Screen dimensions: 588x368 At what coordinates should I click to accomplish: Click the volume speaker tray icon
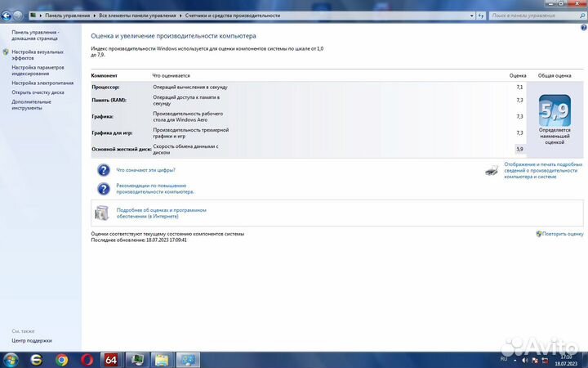[x=524, y=361]
